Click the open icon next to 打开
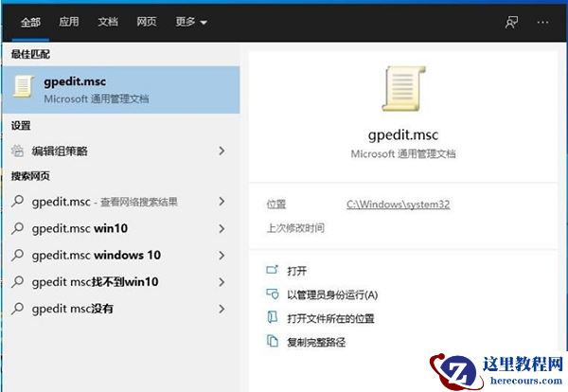Viewport: 568px width, 392px height. coord(272,270)
